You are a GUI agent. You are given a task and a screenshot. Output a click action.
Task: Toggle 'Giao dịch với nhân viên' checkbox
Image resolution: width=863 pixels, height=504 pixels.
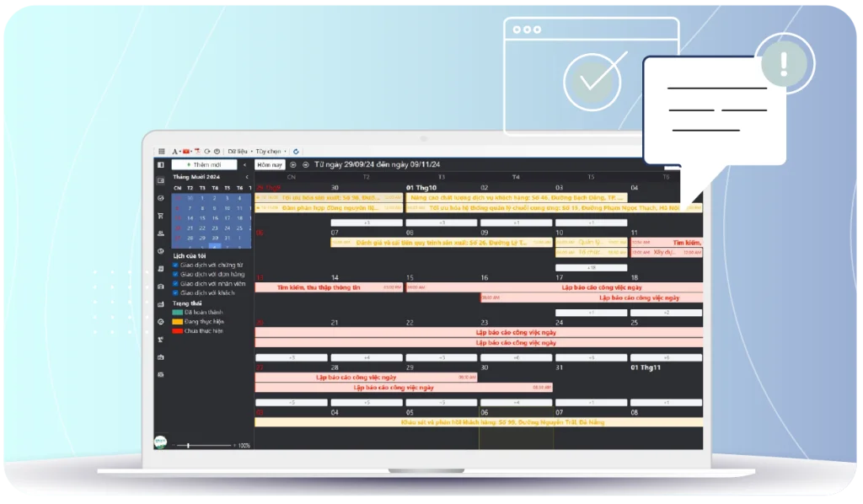click(175, 283)
